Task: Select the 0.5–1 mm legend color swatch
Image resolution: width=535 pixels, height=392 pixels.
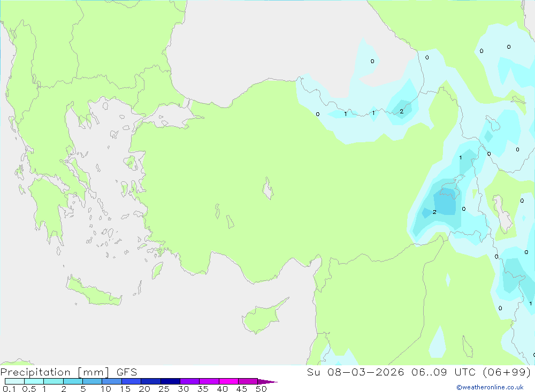Action: pyautogui.click(x=34, y=381)
